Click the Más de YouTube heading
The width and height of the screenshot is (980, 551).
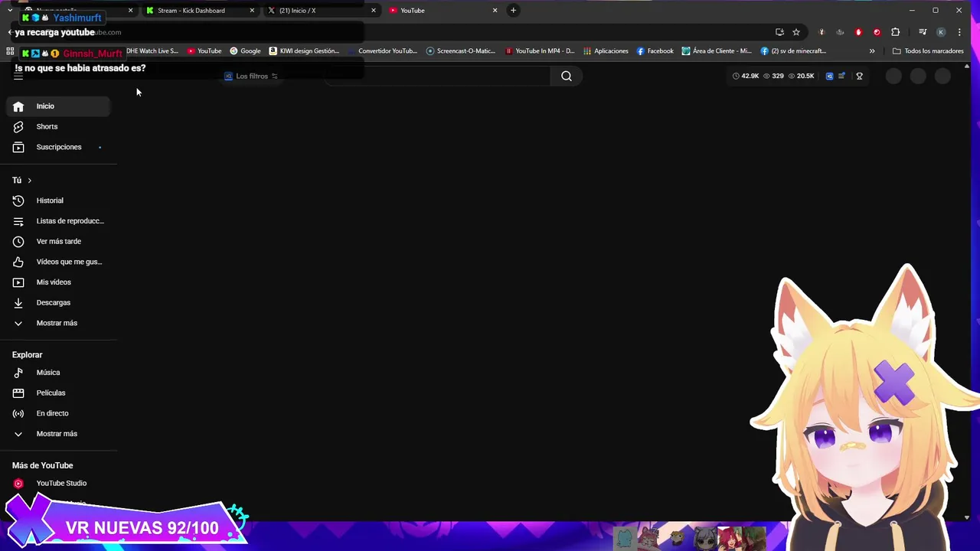pyautogui.click(x=43, y=466)
